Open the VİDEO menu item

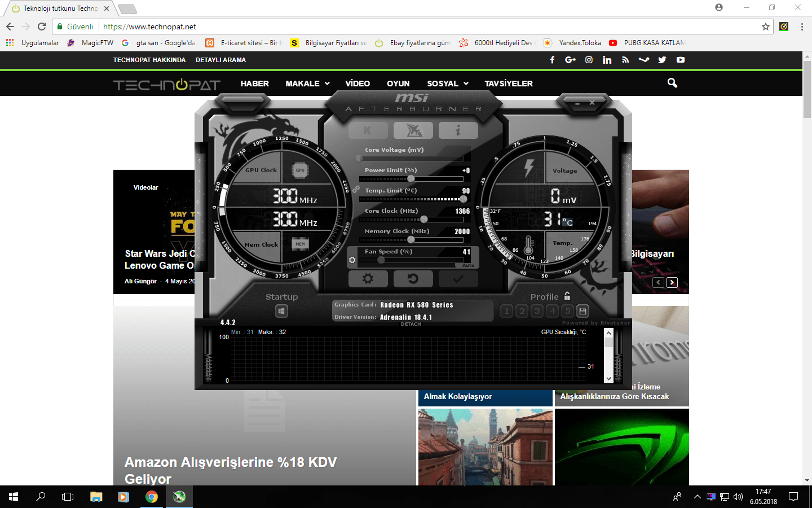tap(358, 84)
